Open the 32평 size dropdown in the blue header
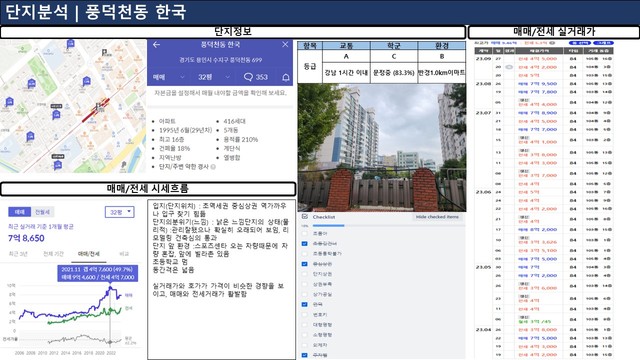 214,77
